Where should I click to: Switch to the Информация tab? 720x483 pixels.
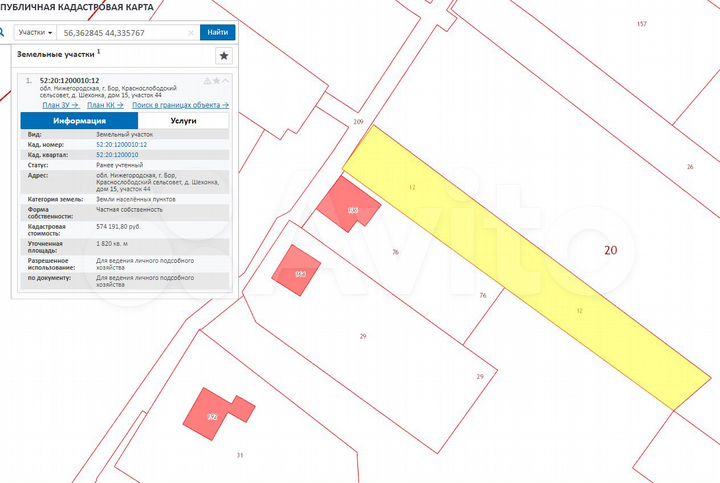[x=80, y=120]
